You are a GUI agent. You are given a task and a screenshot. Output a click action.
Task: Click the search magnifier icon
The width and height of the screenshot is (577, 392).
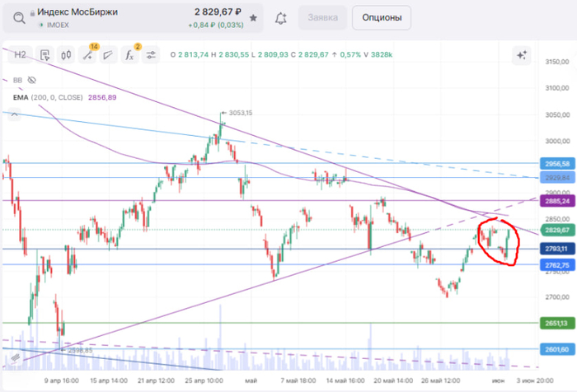click(20, 17)
